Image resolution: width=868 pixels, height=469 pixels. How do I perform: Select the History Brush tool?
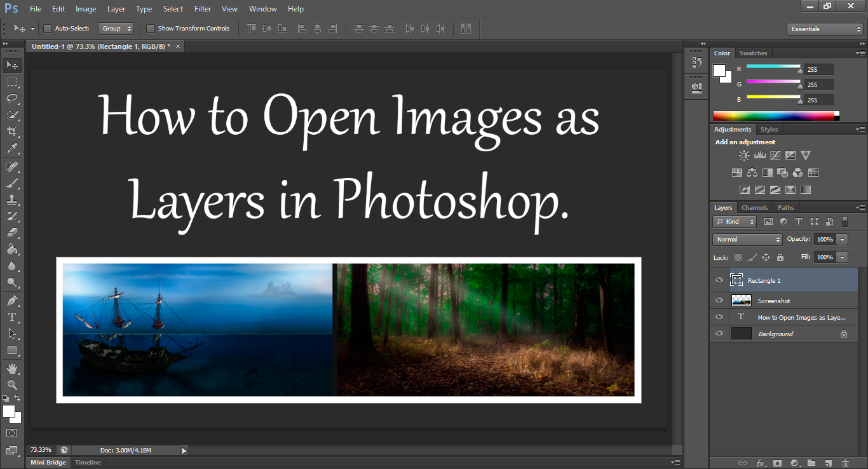(x=12, y=216)
